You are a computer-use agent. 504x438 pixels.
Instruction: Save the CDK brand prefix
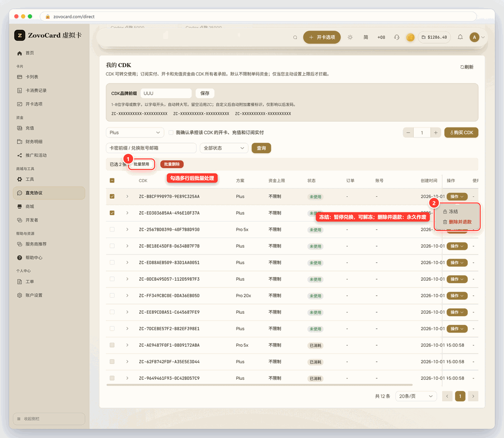pyautogui.click(x=205, y=93)
